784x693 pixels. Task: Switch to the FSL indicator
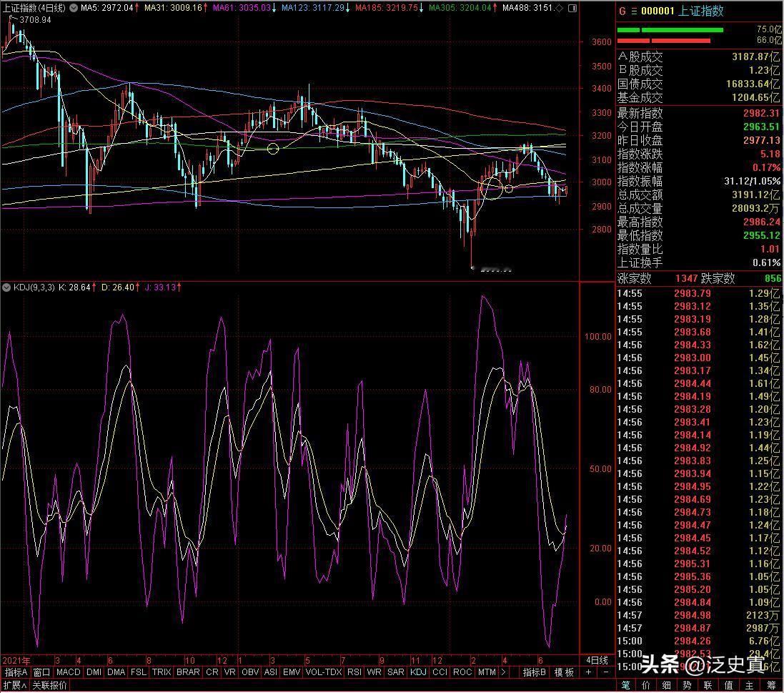point(139,672)
